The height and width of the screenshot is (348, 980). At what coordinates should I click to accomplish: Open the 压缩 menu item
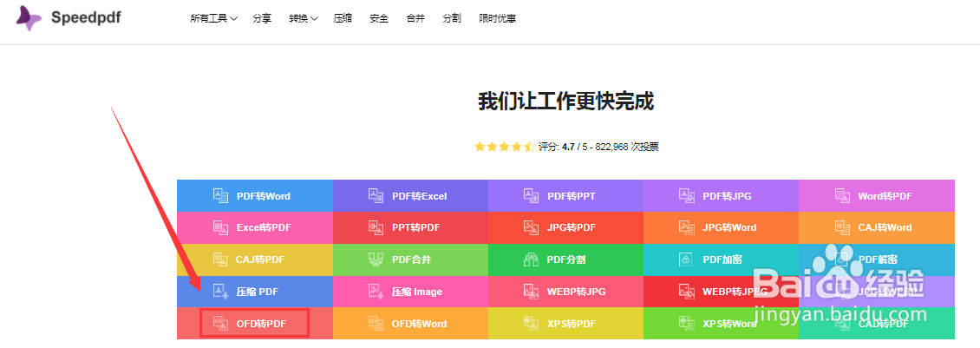(343, 18)
